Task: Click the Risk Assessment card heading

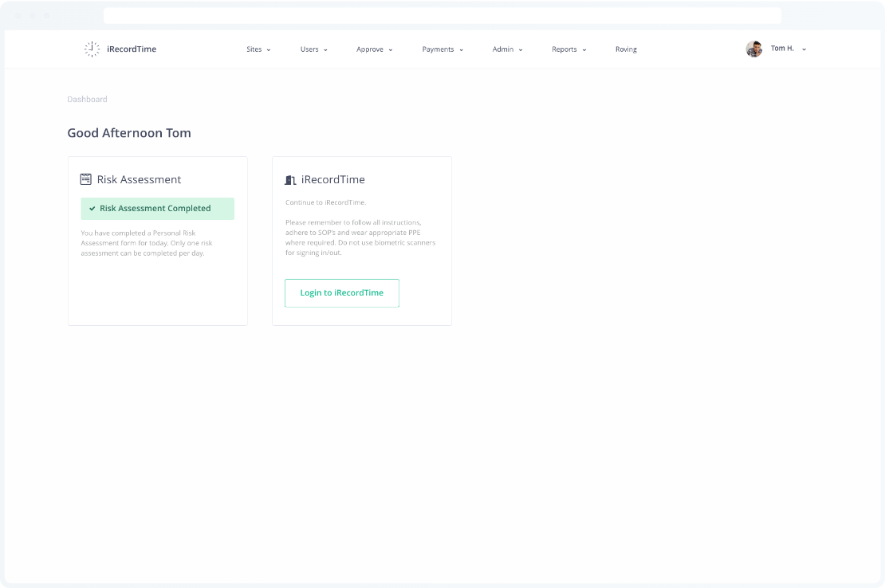Action: click(x=139, y=180)
